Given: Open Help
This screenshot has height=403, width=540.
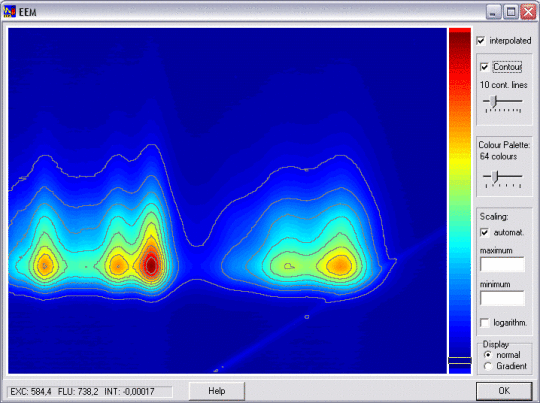Looking at the screenshot, I should [217, 391].
